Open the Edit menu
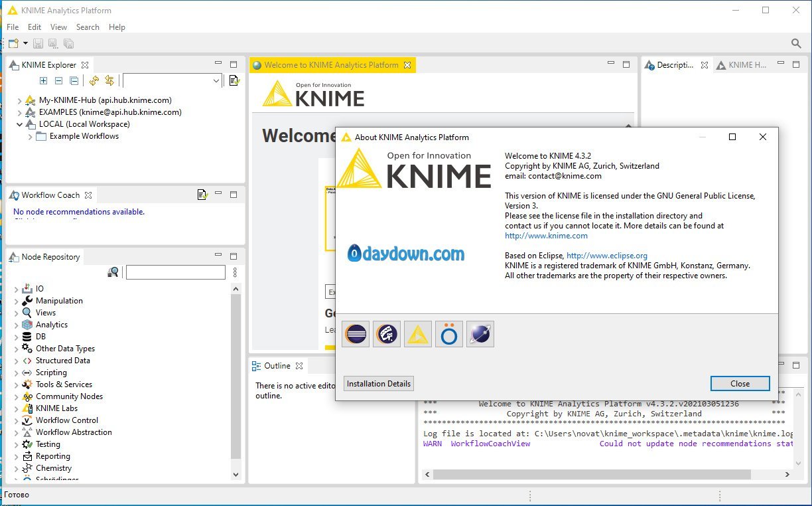This screenshot has width=812, height=506. (34, 27)
